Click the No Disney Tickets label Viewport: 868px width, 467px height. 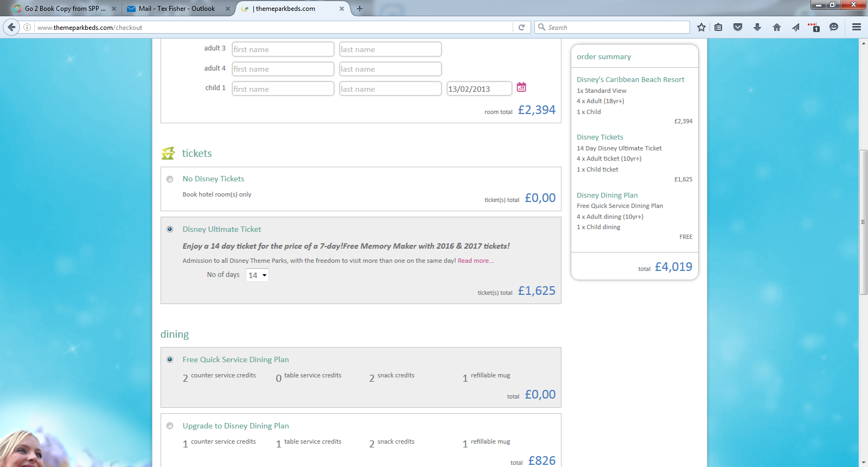click(x=213, y=179)
